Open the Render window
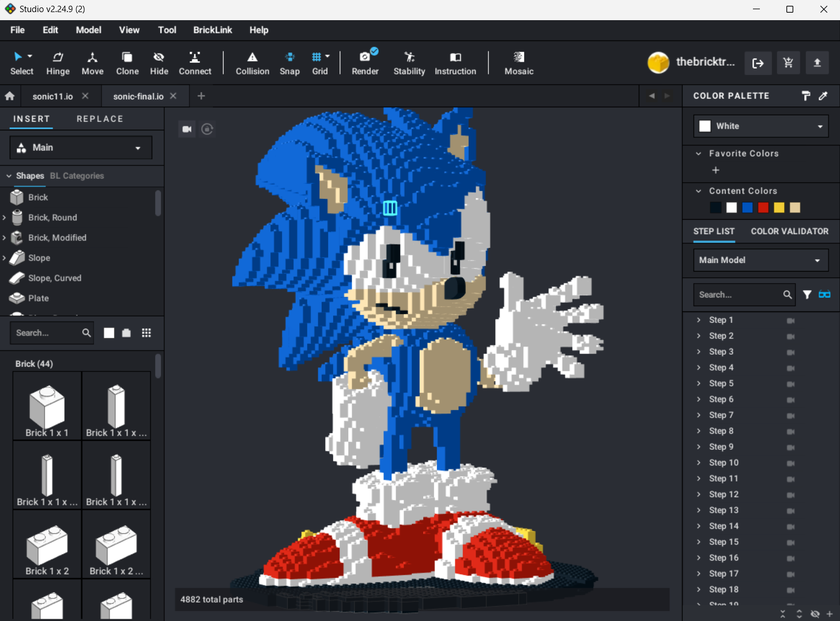Viewport: 840px width, 621px height. click(x=365, y=63)
